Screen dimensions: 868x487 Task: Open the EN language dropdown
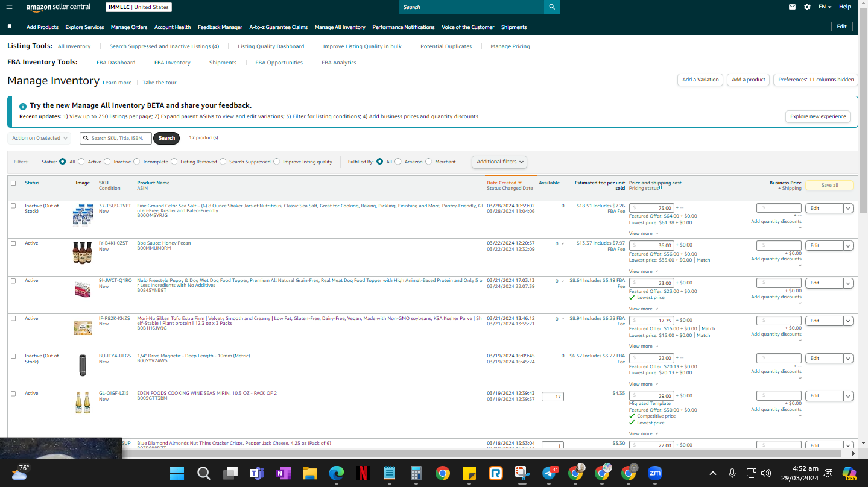(x=825, y=7)
